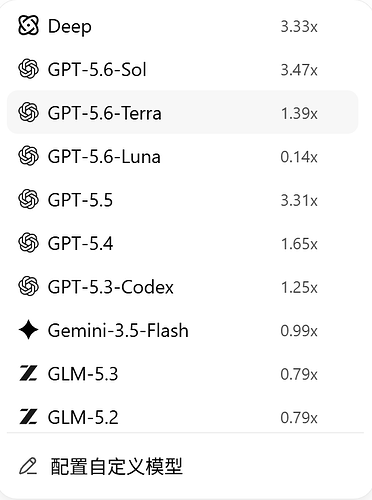Select the GPT-5.3-Codex model

click(183, 286)
